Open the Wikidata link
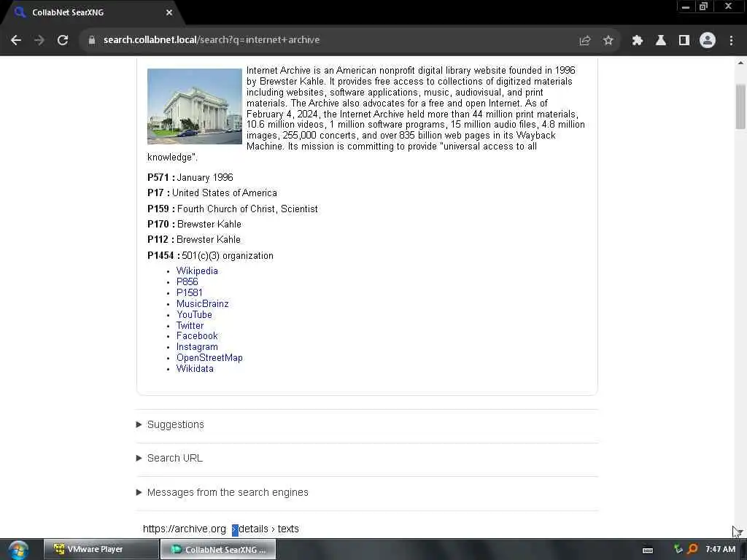 point(194,368)
